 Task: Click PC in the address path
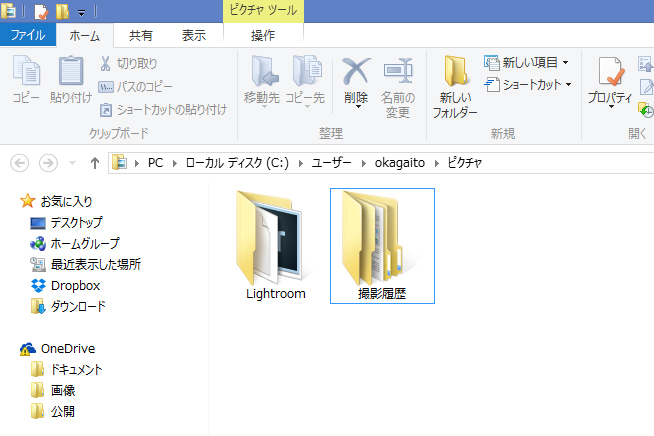pos(156,163)
